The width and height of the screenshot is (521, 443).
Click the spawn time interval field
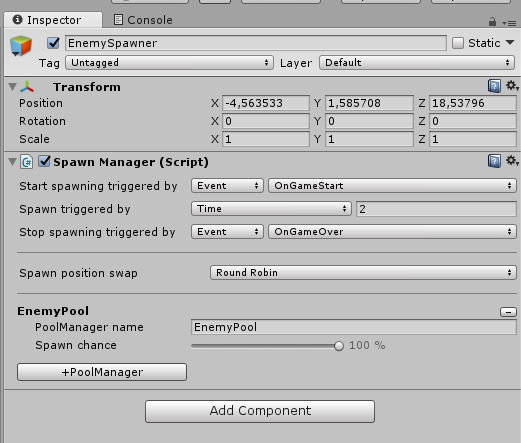point(436,209)
